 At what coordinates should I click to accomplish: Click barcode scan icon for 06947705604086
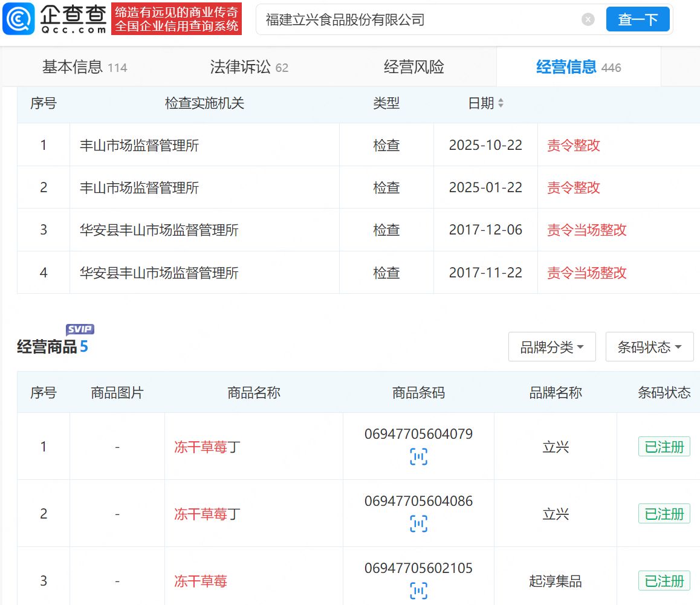coord(418,523)
